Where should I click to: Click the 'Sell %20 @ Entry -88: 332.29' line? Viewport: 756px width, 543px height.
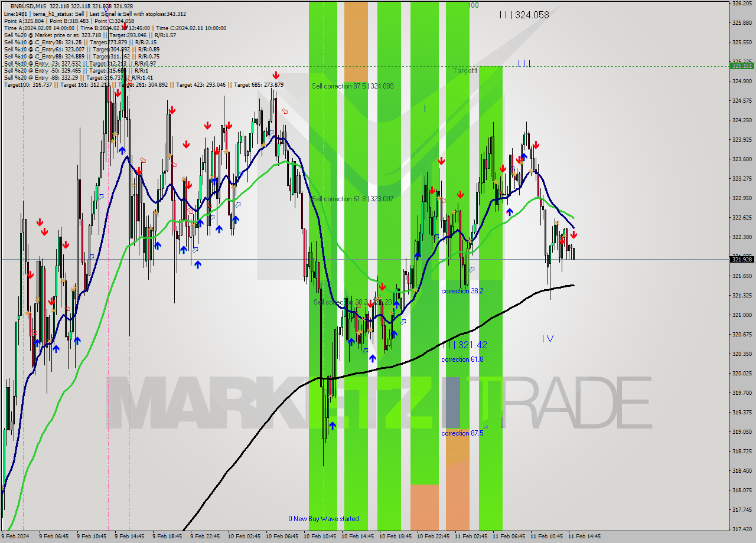(78, 77)
